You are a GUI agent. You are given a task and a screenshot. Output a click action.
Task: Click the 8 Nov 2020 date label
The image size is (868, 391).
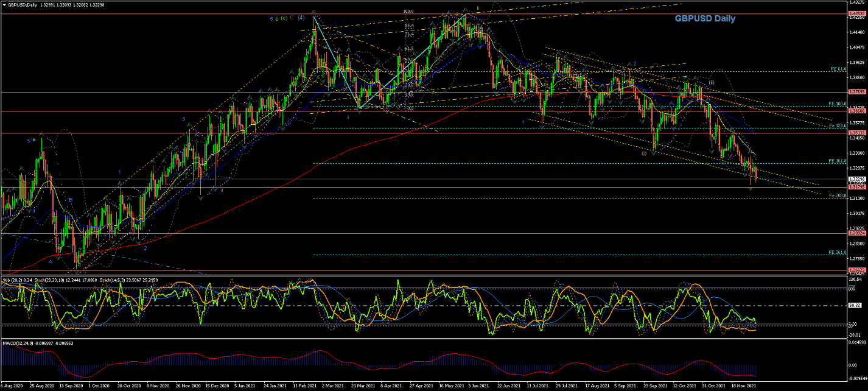(158, 386)
